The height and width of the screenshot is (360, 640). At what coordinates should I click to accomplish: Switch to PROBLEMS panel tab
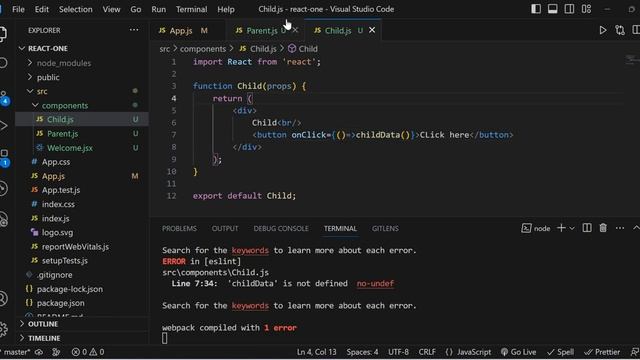click(x=179, y=229)
